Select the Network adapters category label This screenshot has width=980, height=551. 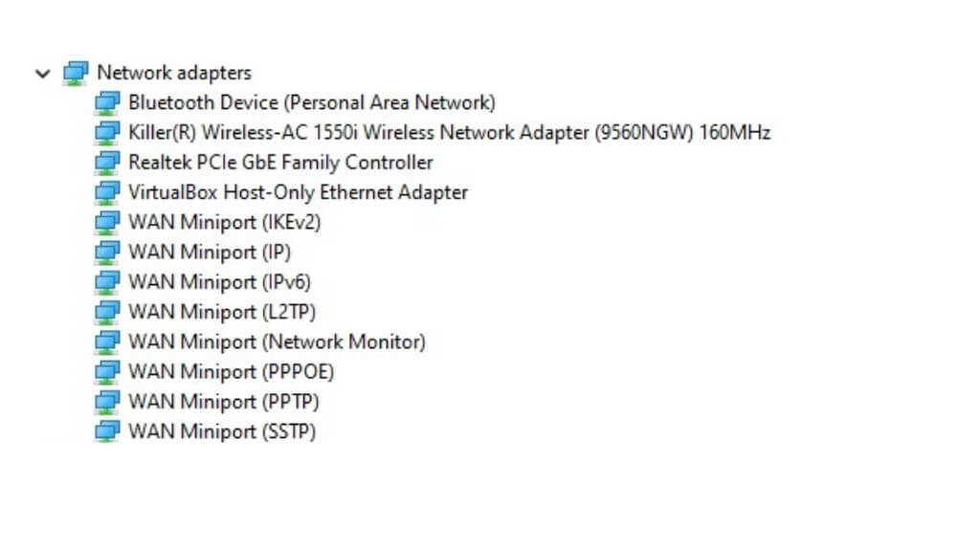[174, 73]
